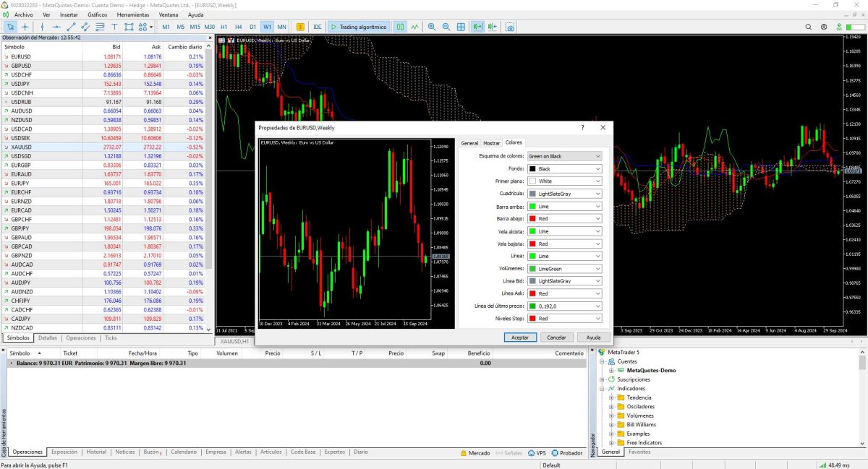Select the crosshair cursor tool
The width and height of the screenshot is (868, 469).
point(25,27)
